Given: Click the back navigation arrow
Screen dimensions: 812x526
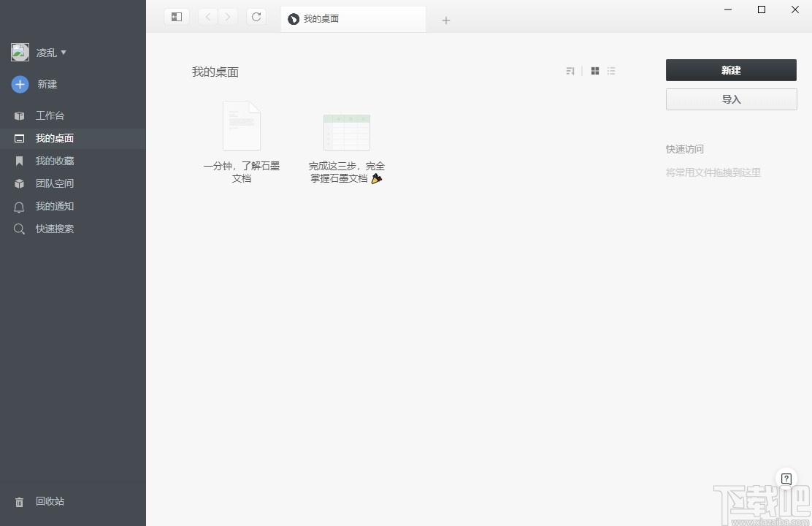Looking at the screenshot, I should [207, 16].
